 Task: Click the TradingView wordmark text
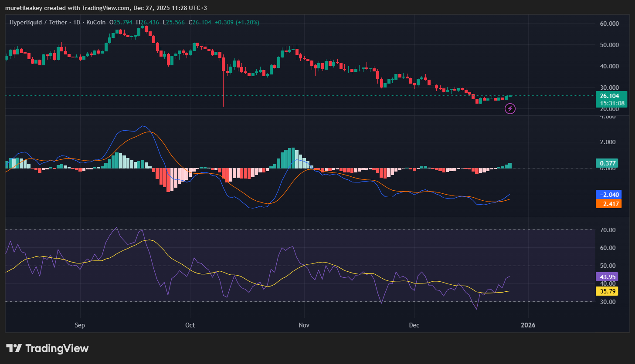[x=57, y=348]
